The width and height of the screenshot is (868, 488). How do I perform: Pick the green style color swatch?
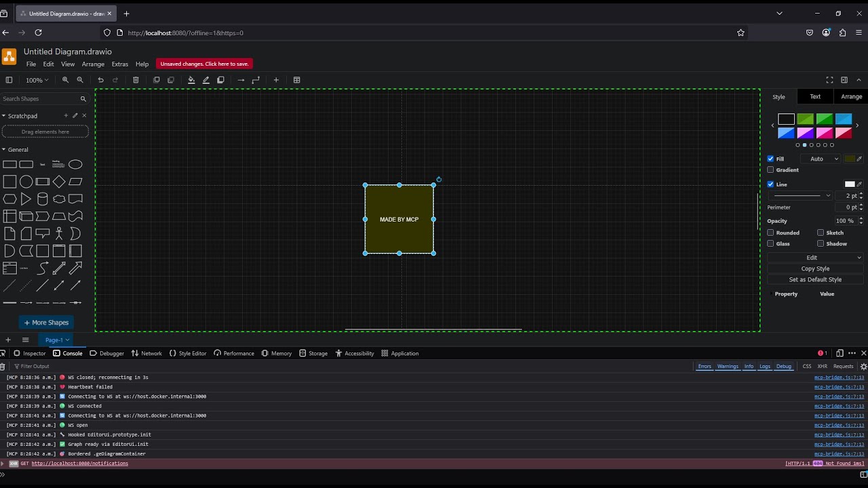tap(825, 119)
